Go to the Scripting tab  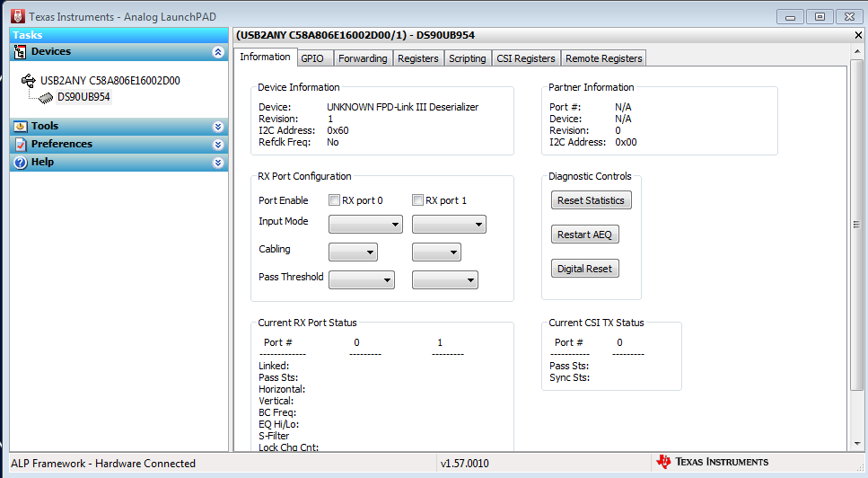coord(468,58)
